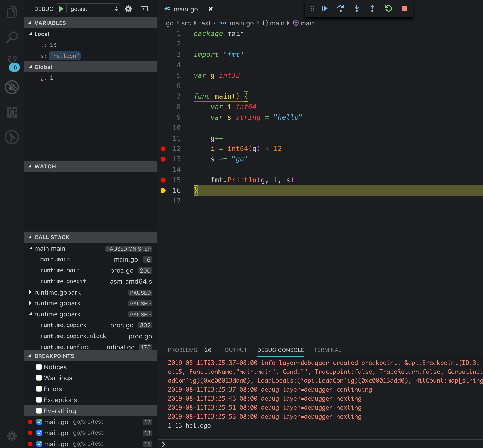
Task: Switch to the PROBLEMS tab
Action: click(x=182, y=350)
